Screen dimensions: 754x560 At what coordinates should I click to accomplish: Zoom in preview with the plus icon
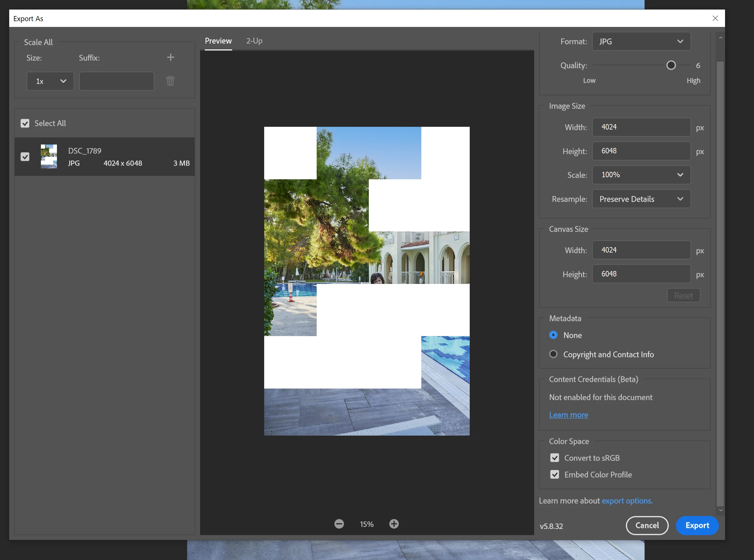(394, 524)
